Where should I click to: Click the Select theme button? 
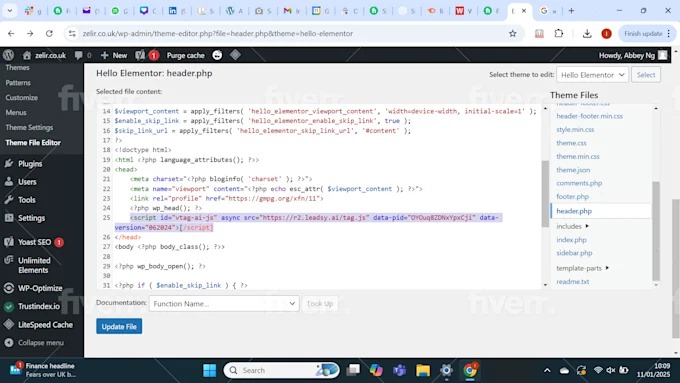(646, 75)
